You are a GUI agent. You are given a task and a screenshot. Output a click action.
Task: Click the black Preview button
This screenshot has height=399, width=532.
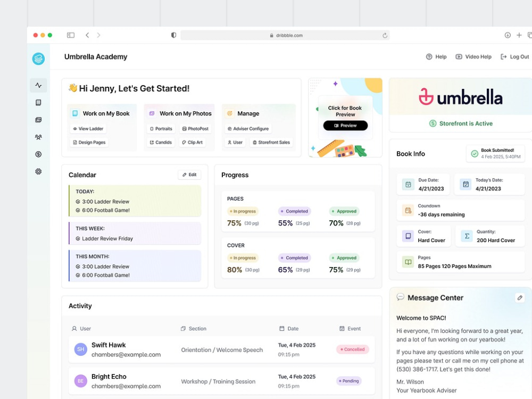coord(345,126)
